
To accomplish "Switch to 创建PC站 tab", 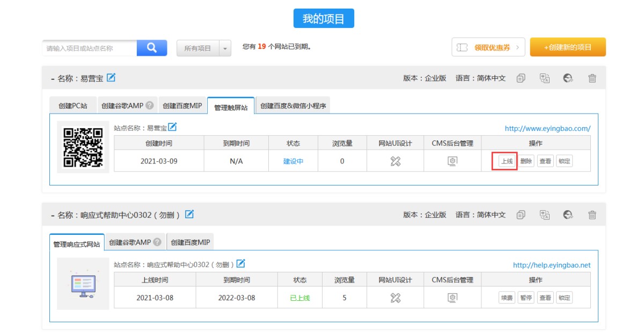I will point(73,106).
